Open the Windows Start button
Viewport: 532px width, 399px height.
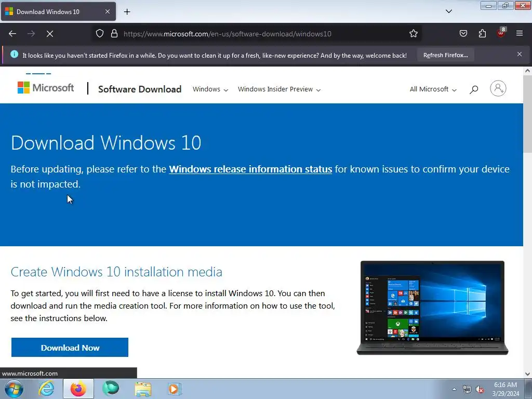[14, 389]
